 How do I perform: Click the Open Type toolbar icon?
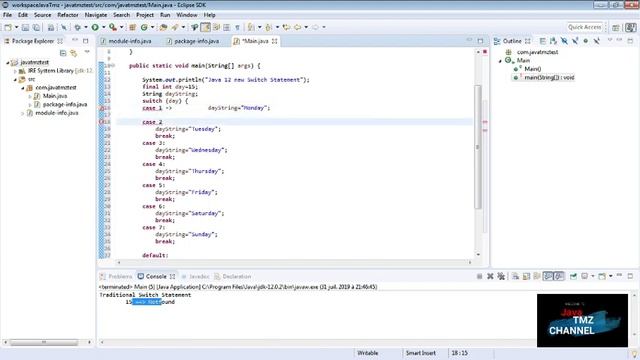point(163,27)
